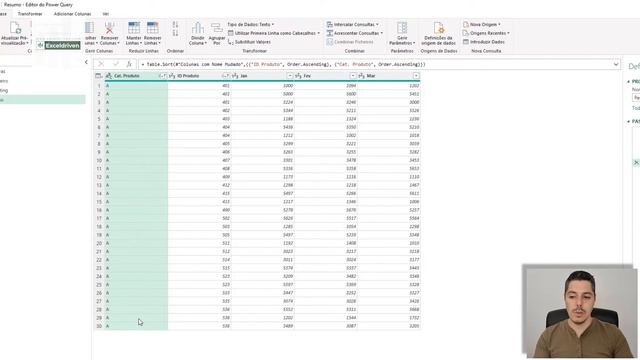Viewport: 640px width, 360px height.
Task: Select the ID Produto column header
Action: click(x=199, y=76)
